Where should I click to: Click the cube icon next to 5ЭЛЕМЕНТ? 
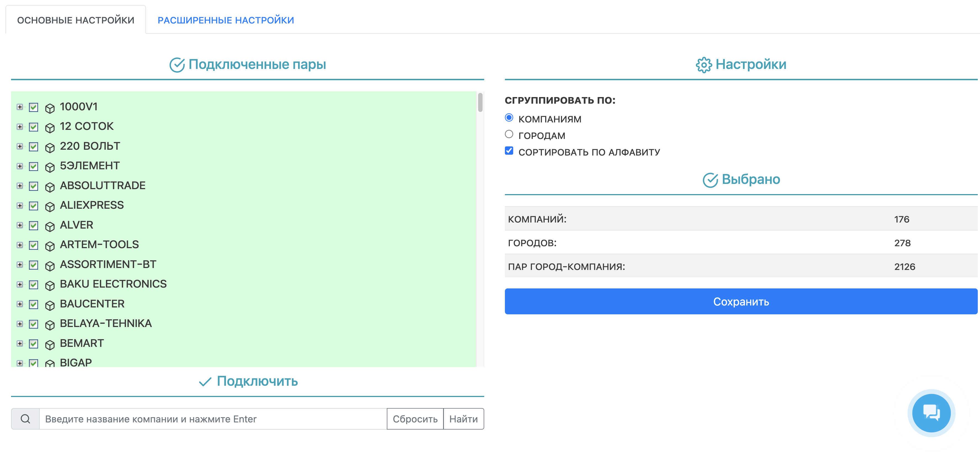coord(50,168)
